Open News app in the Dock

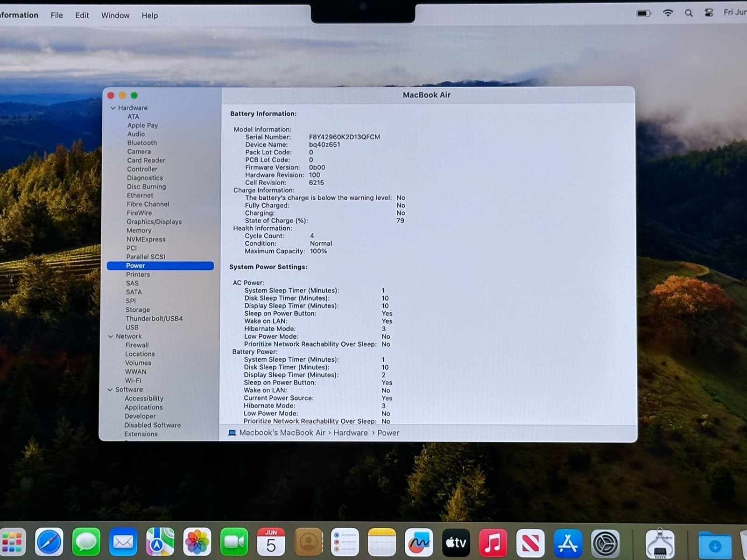[530, 542]
